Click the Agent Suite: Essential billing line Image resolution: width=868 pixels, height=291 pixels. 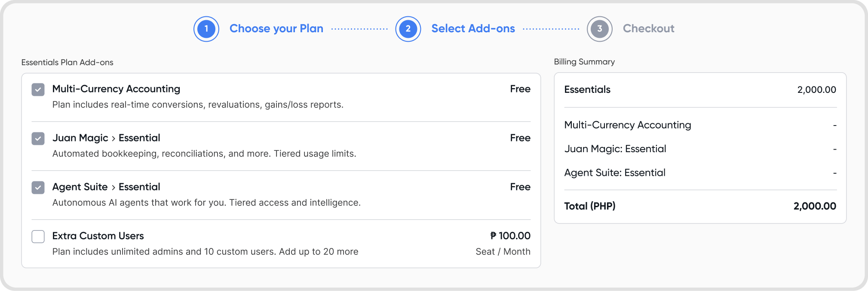click(x=615, y=173)
